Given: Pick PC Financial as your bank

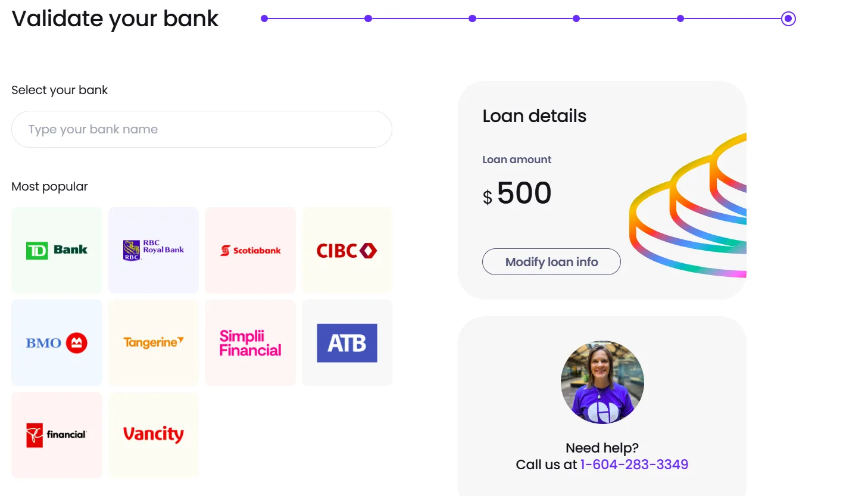Looking at the screenshot, I should pos(57,435).
